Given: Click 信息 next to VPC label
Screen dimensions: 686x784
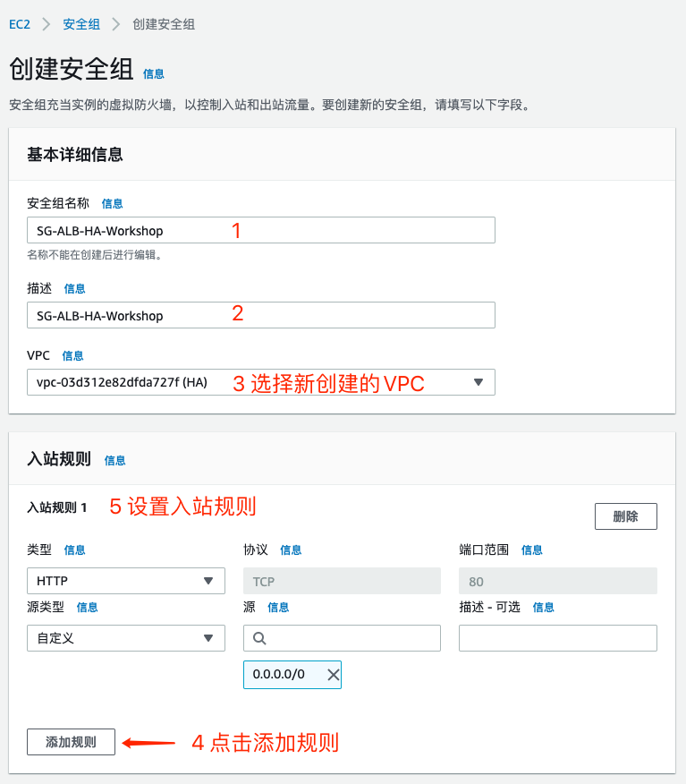Looking at the screenshot, I should [x=72, y=355].
